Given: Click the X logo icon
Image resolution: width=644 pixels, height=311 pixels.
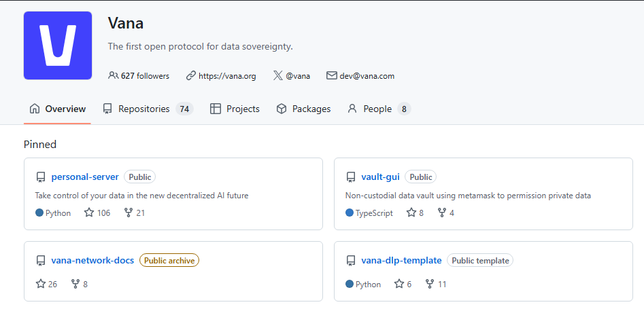Looking at the screenshot, I should click(277, 75).
